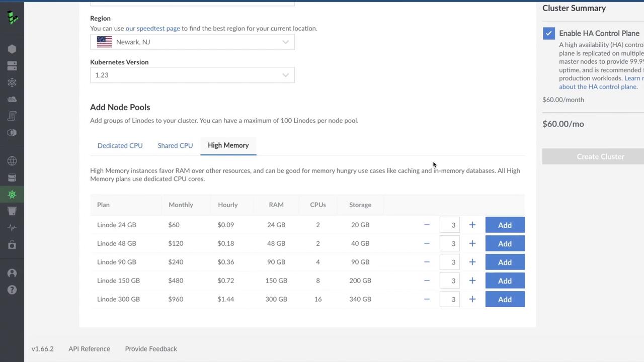Increase node count for Linode 90 GB
644x362 pixels.
[472, 262]
